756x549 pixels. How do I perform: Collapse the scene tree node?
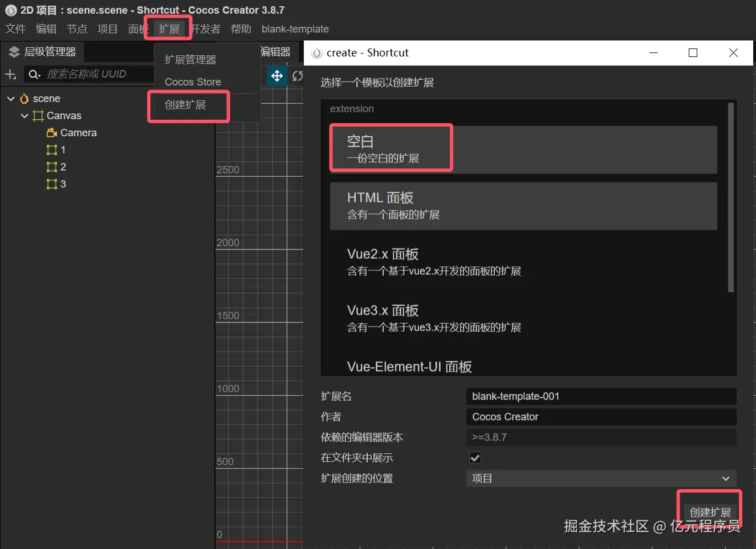[x=11, y=99]
